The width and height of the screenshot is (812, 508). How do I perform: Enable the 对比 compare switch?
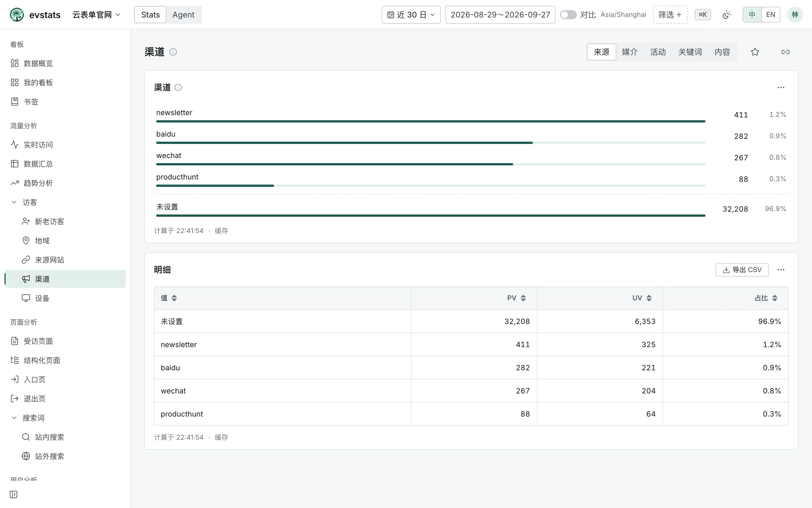click(x=568, y=15)
